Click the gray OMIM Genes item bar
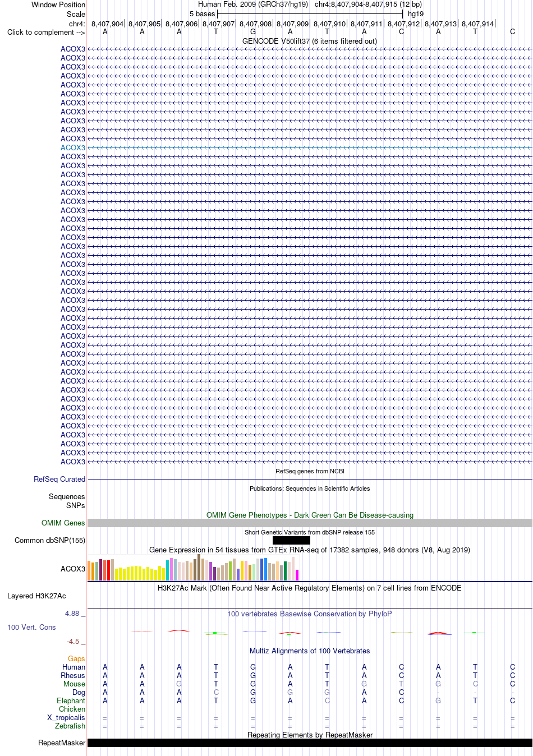Viewport: 533px width, 756px height. pyautogui.click(x=310, y=523)
